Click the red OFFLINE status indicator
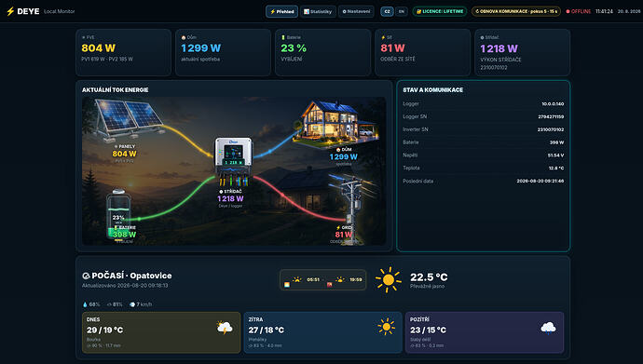 [578, 11]
